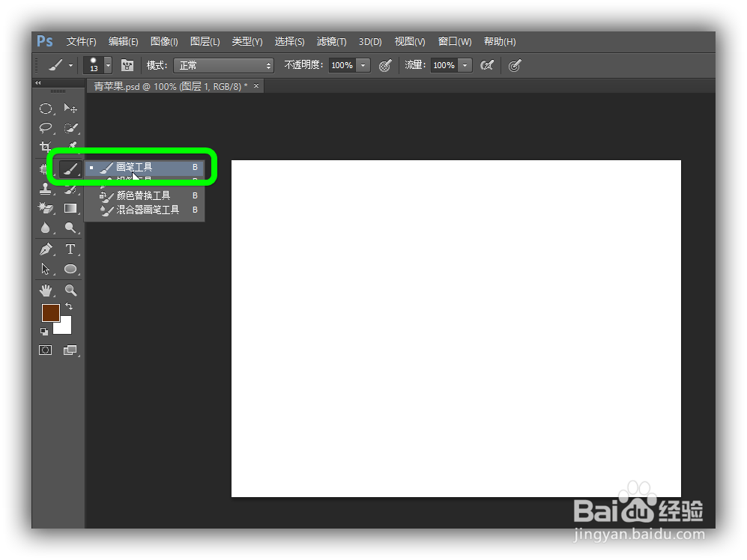The width and height of the screenshot is (747, 560).
Task: Close the 青苹果.psd document tab
Action: [x=256, y=85]
